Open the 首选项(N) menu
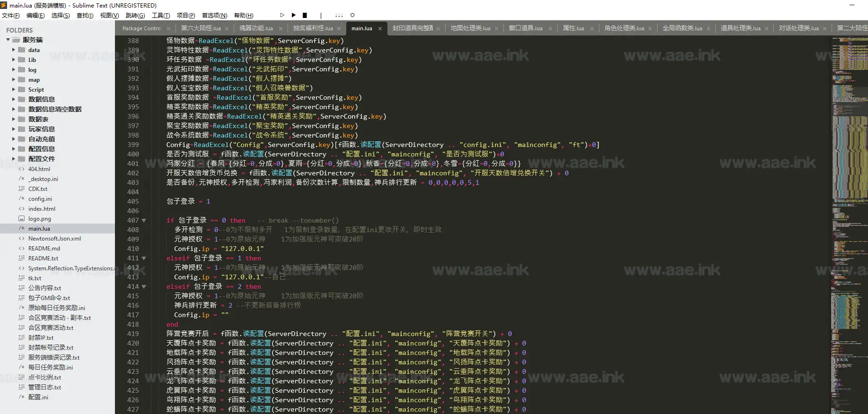 (214, 16)
